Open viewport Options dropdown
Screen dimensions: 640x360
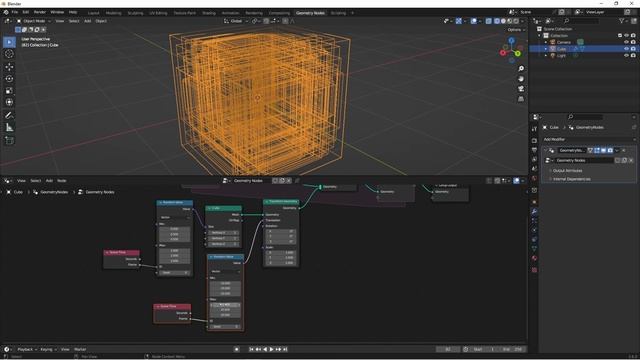tap(516, 30)
